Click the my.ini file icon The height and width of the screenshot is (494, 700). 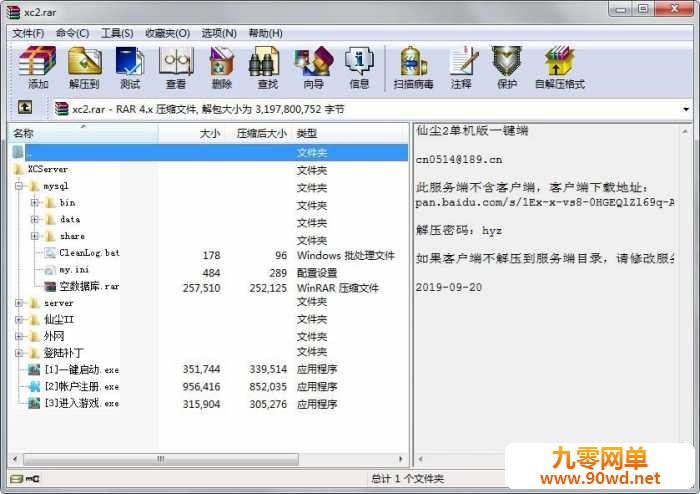tap(50, 270)
